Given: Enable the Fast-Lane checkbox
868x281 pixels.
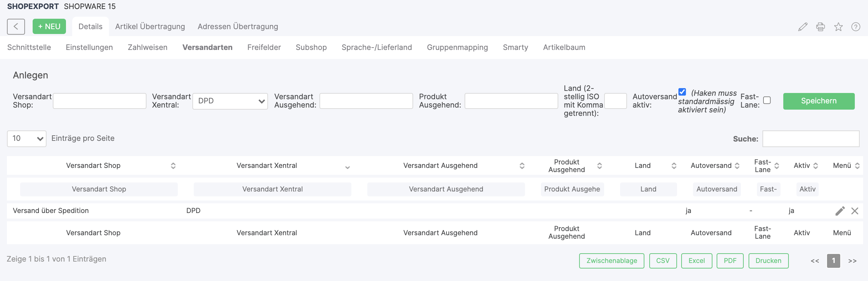Looking at the screenshot, I should [x=767, y=100].
